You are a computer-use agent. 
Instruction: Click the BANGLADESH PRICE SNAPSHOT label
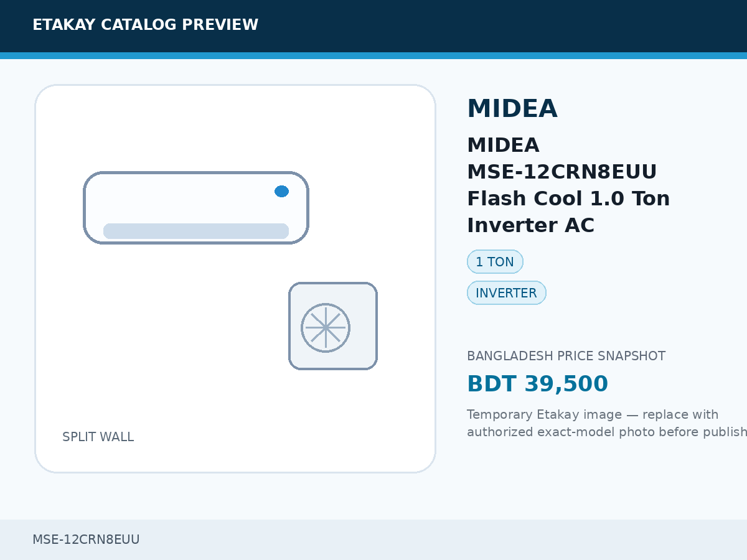click(x=566, y=356)
